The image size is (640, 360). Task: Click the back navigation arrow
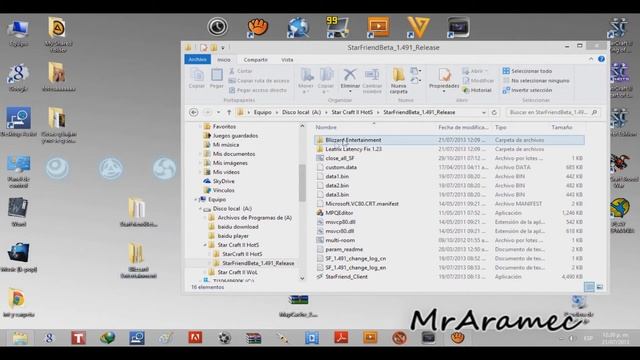[x=194, y=112]
